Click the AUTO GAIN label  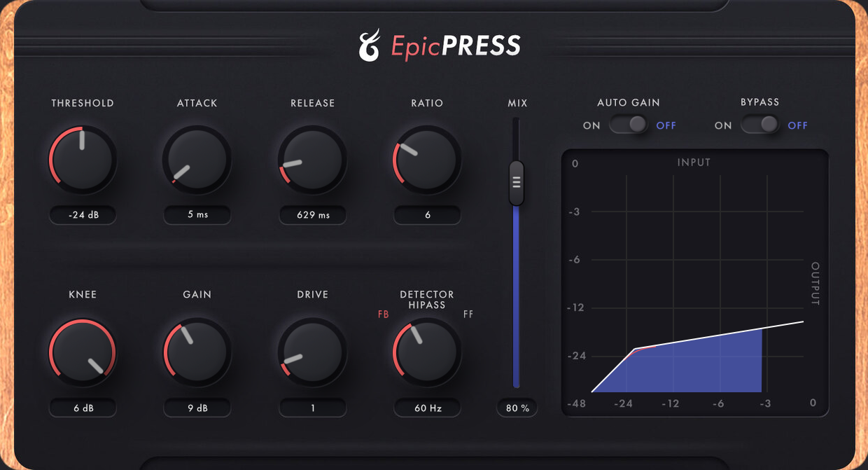pos(629,102)
